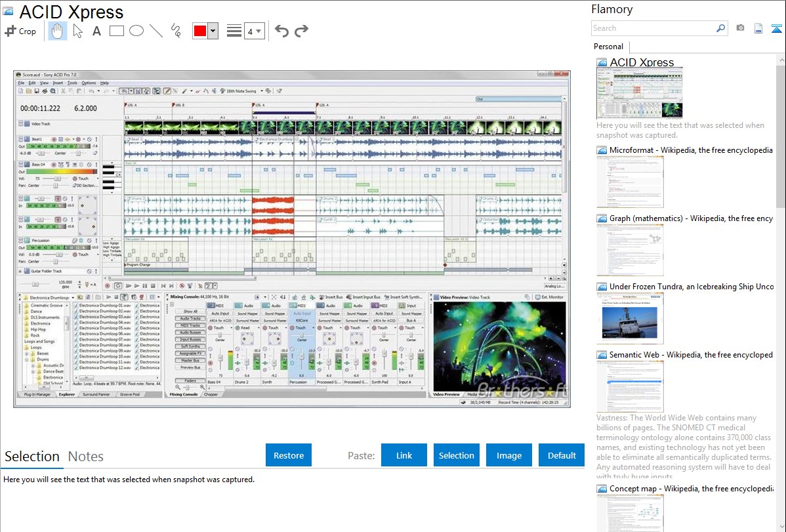Activate the hand pan tool

[x=58, y=31]
